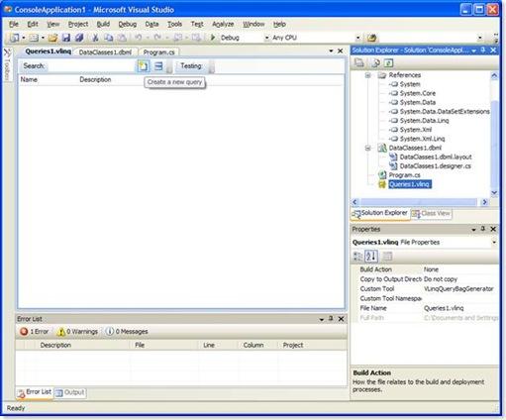Screen dimensions: 506x420
Task: Pin the Solution Explorer auto-hide icon
Action: point(483,50)
